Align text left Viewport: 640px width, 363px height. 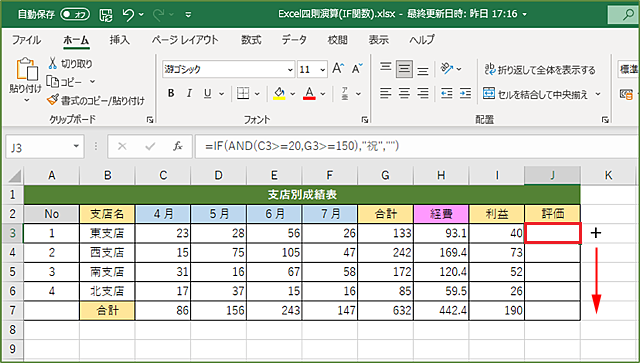pyautogui.click(x=386, y=94)
